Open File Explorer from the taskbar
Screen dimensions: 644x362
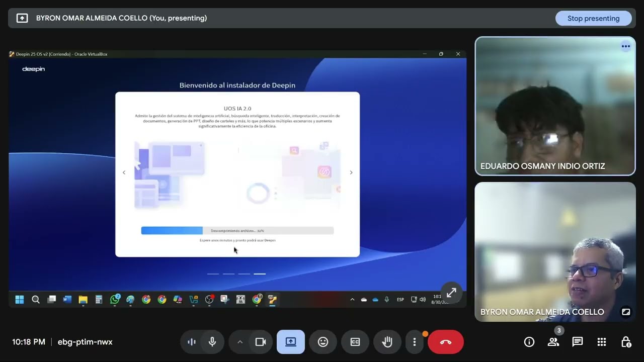click(83, 300)
